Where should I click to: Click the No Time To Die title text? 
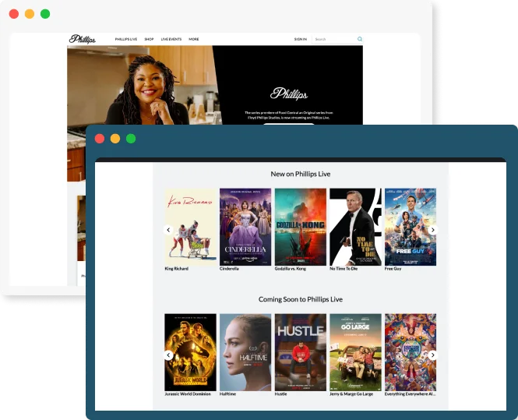click(x=344, y=269)
